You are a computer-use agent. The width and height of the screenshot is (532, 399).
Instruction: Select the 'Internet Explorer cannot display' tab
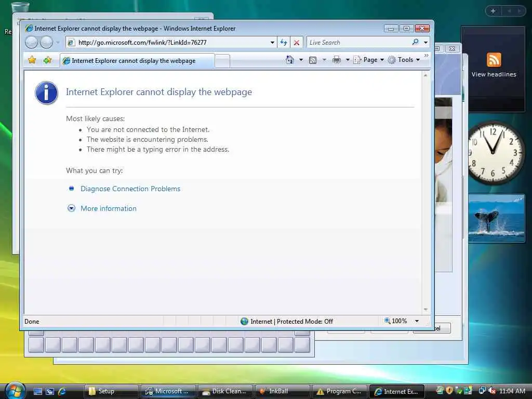(137, 61)
